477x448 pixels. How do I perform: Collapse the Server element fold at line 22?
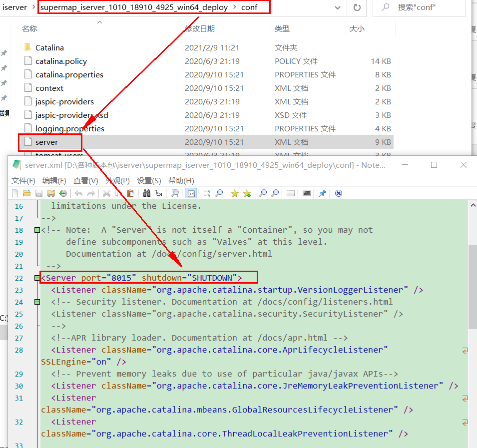(x=37, y=278)
